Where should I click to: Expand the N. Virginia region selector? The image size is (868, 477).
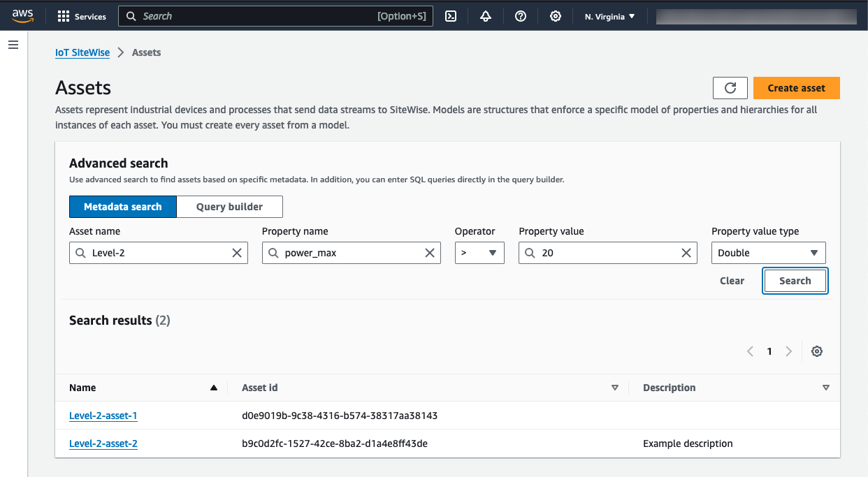coord(609,16)
